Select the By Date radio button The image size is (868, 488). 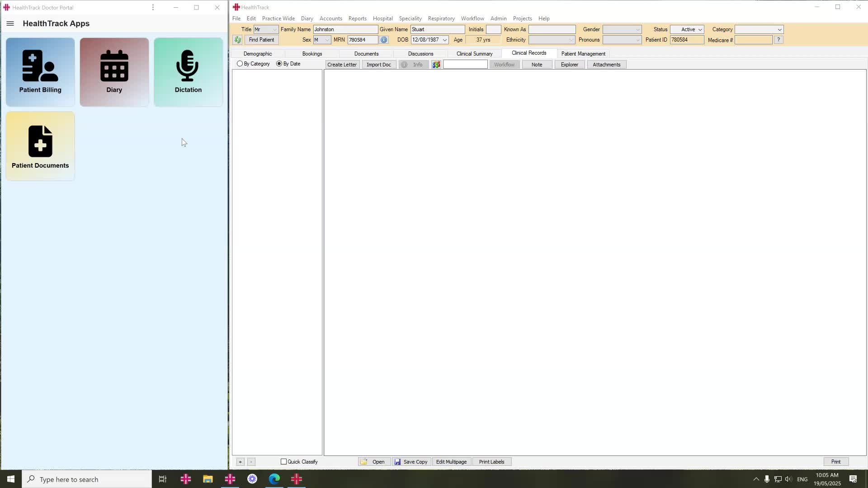pos(279,64)
